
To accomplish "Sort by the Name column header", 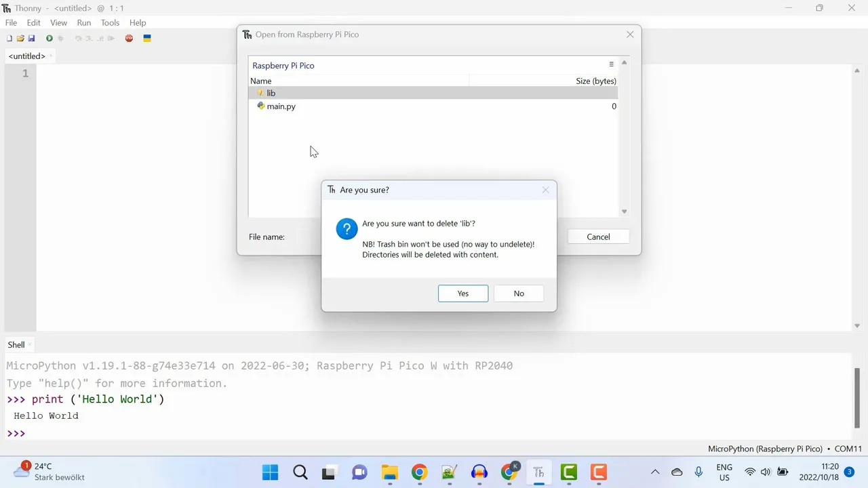I will click(x=359, y=81).
